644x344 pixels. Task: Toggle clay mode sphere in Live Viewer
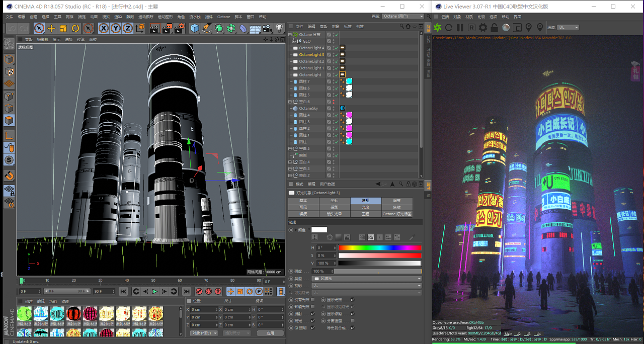pos(506,27)
